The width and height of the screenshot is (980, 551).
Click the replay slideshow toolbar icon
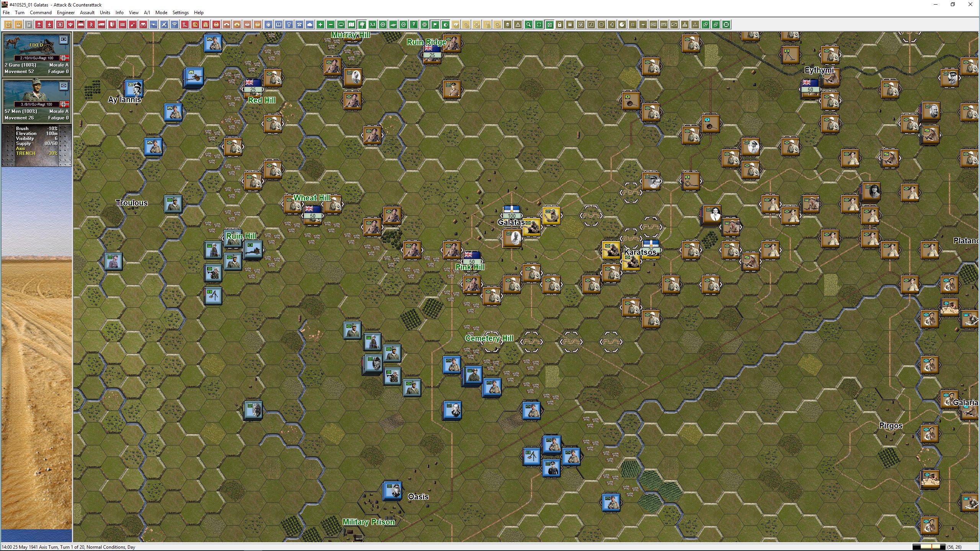[x=18, y=25]
